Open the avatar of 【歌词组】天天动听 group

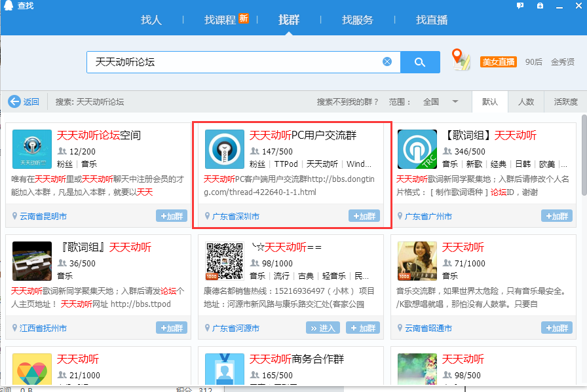point(417,149)
